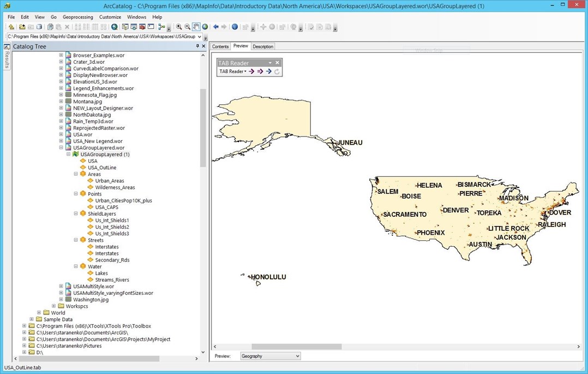
Task: Open the File menu
Action: coord(11,17)
